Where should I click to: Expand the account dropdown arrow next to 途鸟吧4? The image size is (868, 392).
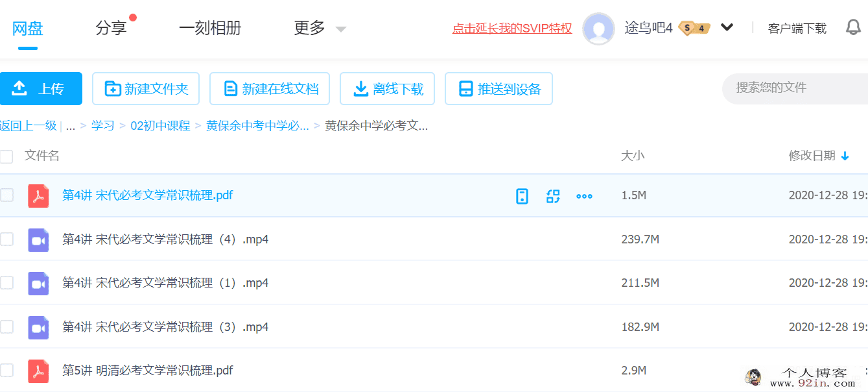(x=727, y=28)
